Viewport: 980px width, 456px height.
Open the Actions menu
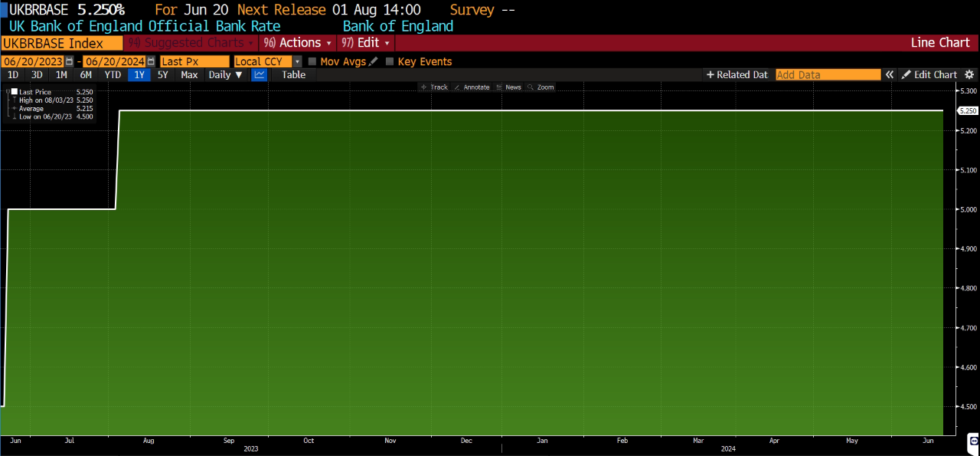(298, 43)
